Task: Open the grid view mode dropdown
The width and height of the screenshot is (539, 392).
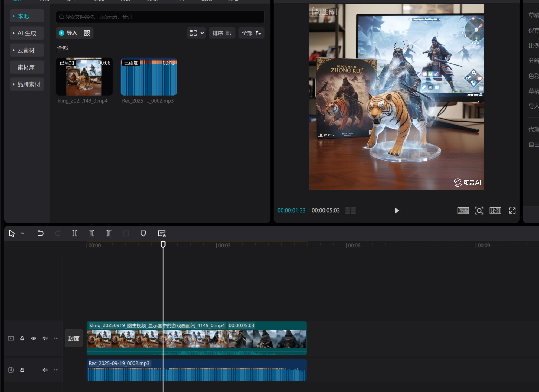Action: click(x=197, y=33)
